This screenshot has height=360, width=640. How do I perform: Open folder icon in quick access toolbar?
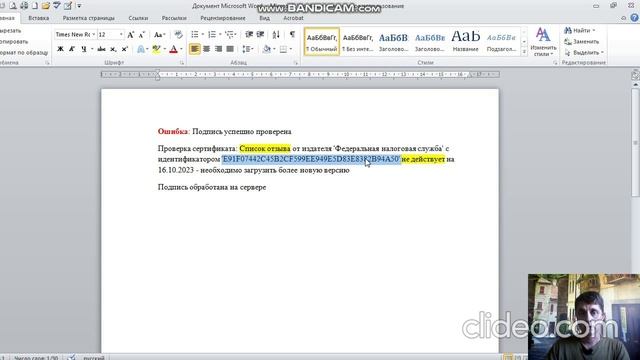pyautogui.click(x=46, y=6)
